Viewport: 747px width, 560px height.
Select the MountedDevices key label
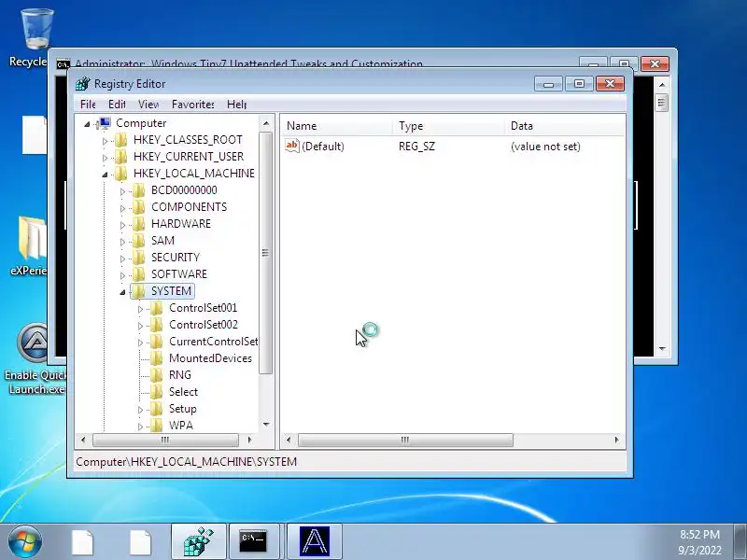point(210,358)
